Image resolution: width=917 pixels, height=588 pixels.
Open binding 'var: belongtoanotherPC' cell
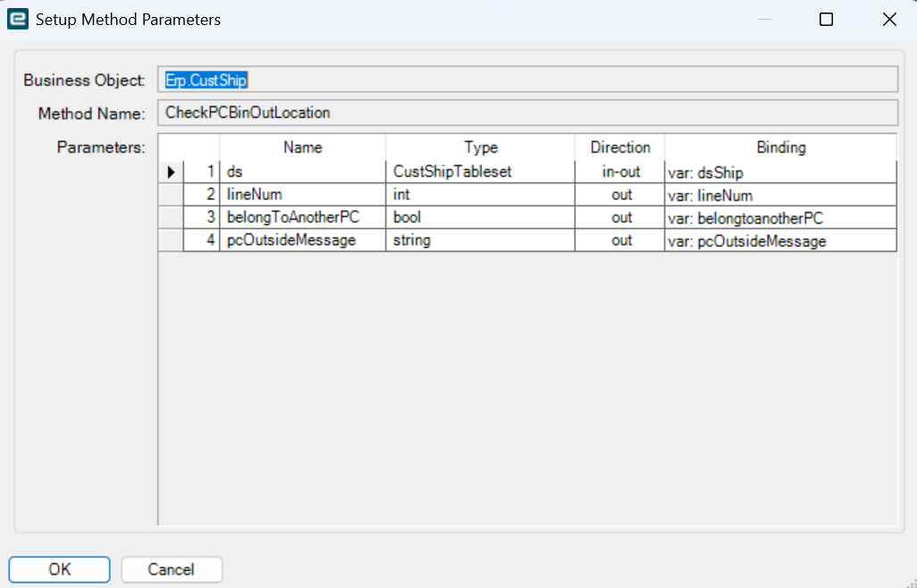tap(781, 217)
